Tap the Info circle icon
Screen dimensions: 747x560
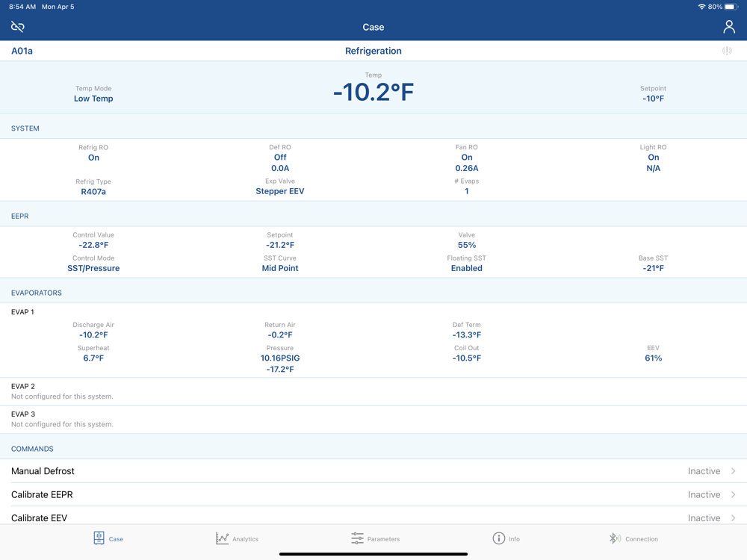click(499, 538)
